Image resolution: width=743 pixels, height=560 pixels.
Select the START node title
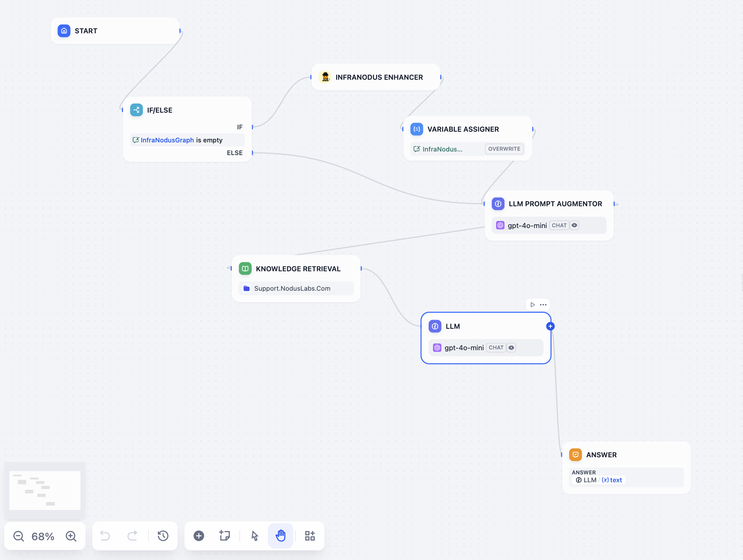click(86, 31)
